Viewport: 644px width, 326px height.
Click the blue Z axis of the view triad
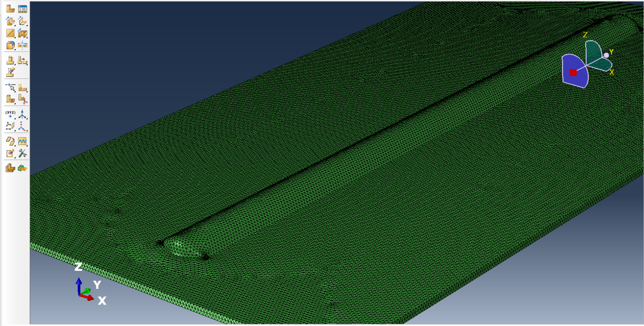click(79, 286)
